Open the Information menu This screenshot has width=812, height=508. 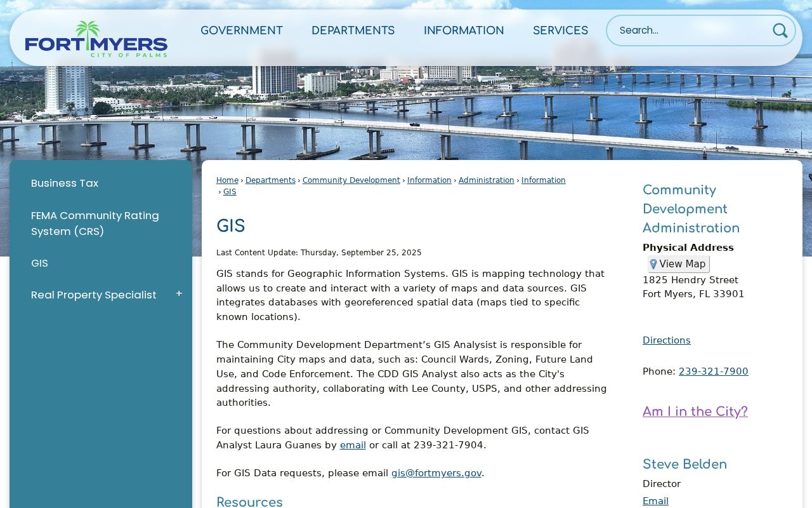click(464, 30)
